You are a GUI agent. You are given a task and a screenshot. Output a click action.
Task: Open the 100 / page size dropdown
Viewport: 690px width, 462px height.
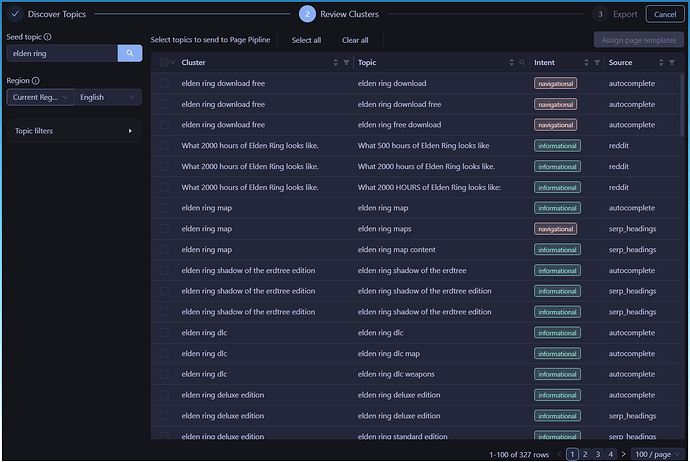[x=657, y=454]
